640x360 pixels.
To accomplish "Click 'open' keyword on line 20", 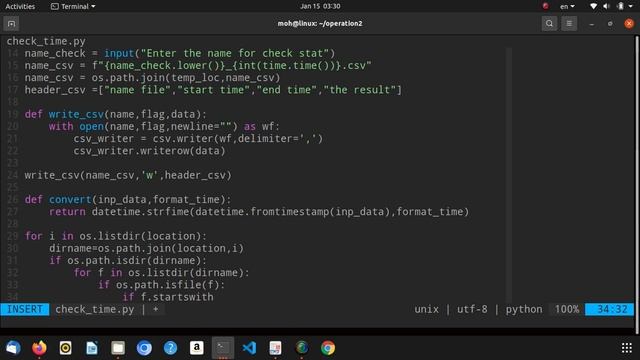I will tap(91, 127).
